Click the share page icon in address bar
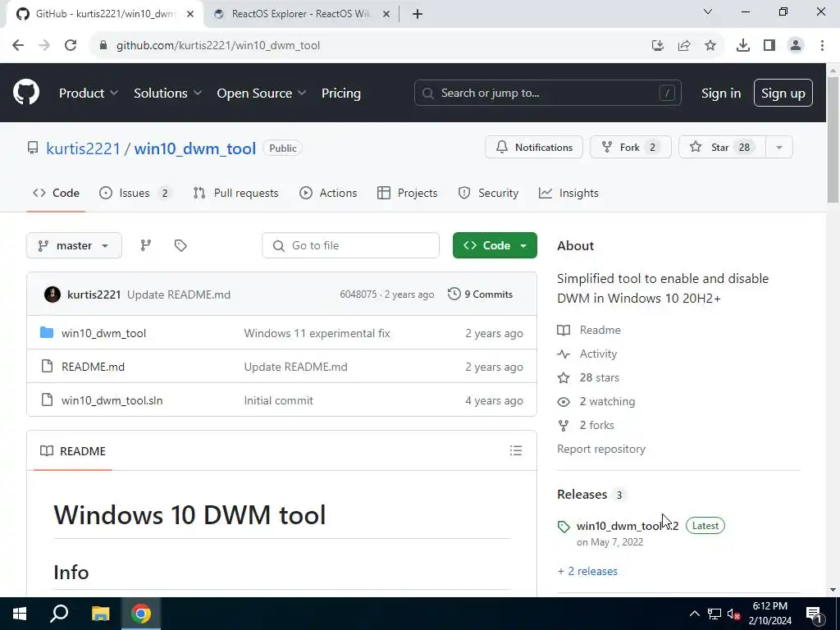 tap(684, 46)
